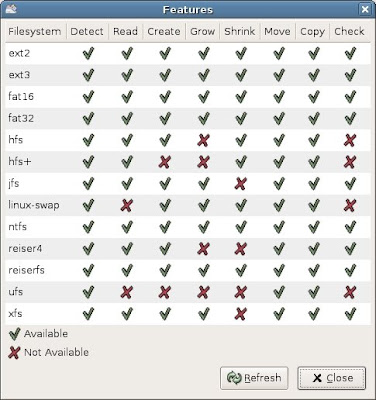
Task: Click the Close button
Action: pos(332,378)
